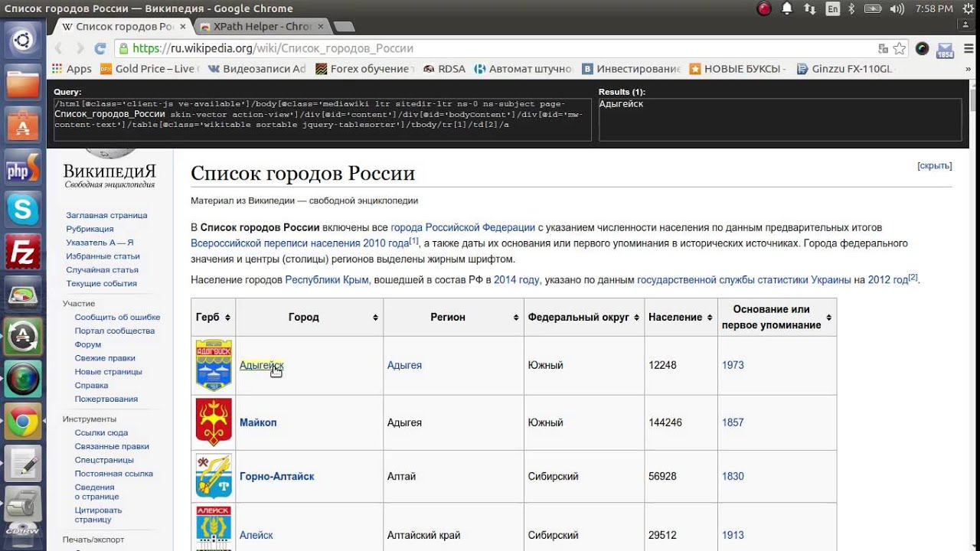This screenshot has height=551, width=980.
Task: Open Gold Price – Live bookmark
Action: [149, 69]
